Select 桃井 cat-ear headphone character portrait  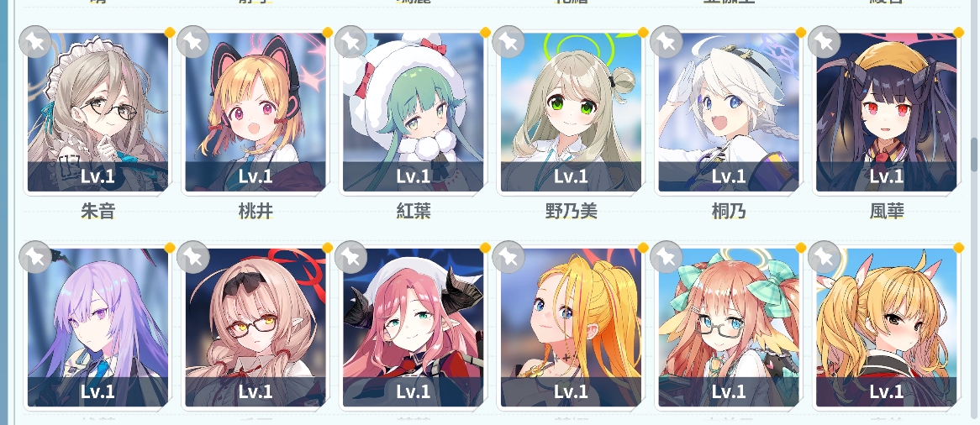[x=256, y=113]
